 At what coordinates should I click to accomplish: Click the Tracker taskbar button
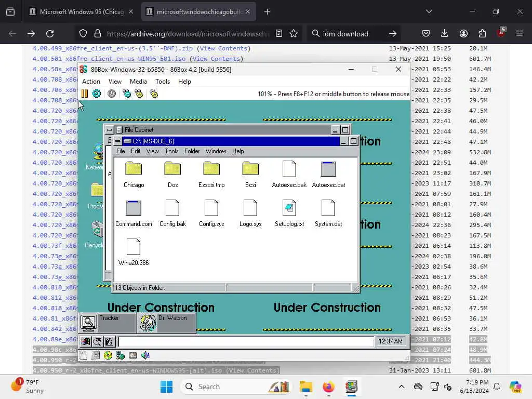click(x=108, y=323)
